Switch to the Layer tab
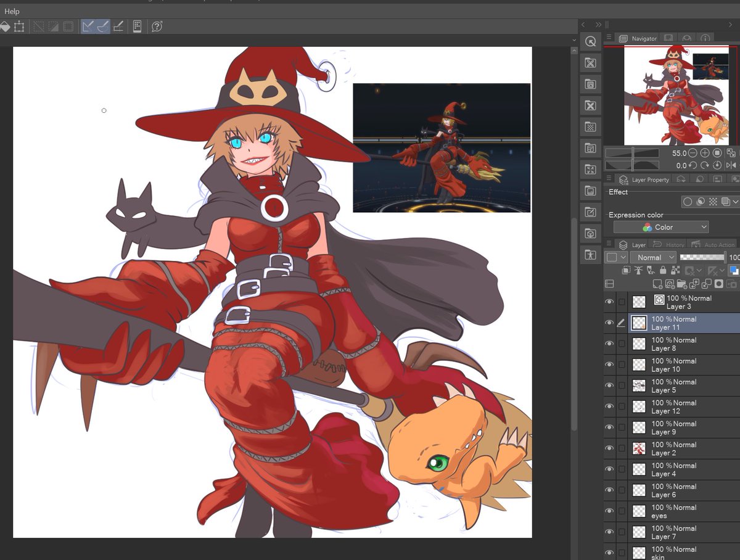The width and height of the screenshot is (740, 560). [x=631, y=245]
